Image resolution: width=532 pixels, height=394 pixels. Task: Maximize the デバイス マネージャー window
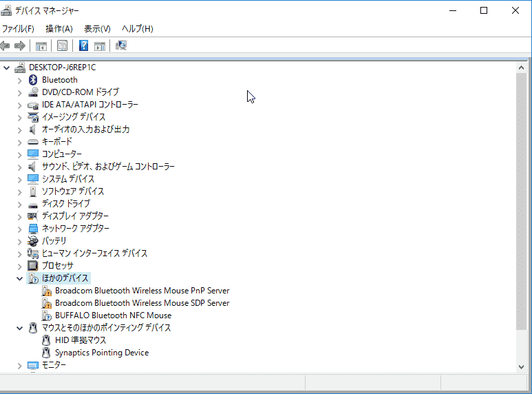(x=484, y=10)
